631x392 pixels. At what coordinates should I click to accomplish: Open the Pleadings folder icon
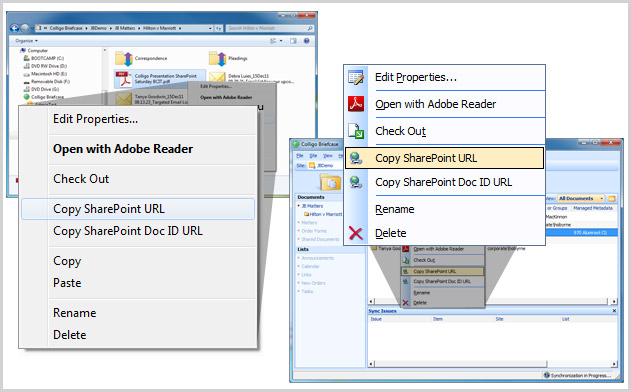tap(218, 59)
